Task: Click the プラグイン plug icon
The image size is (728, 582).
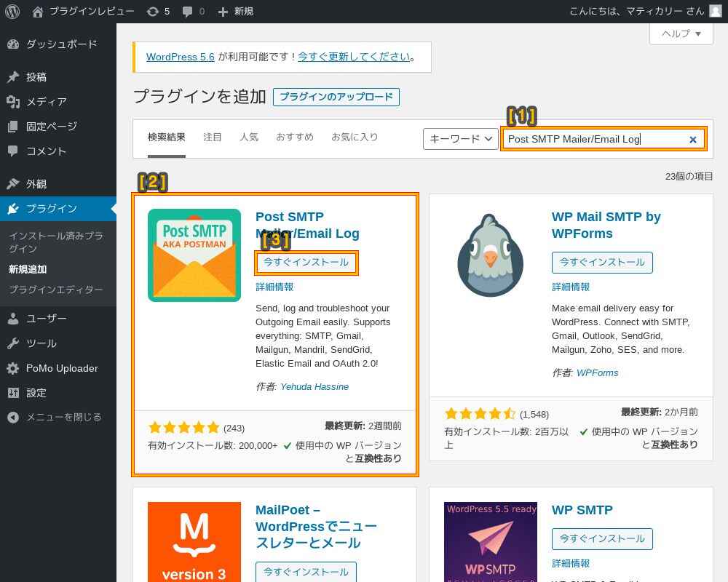Action: pos(13,209)
